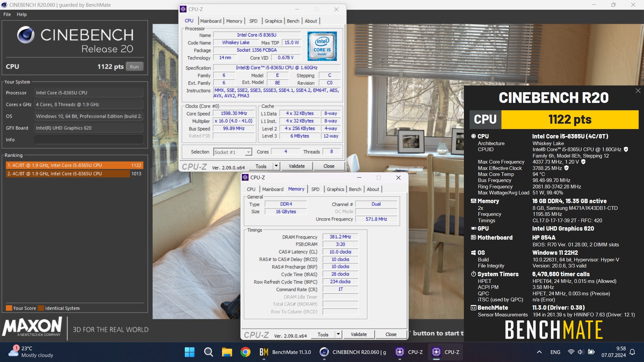
Task: Click the Identical System legend swatch
Action: (x=41, y=308)
